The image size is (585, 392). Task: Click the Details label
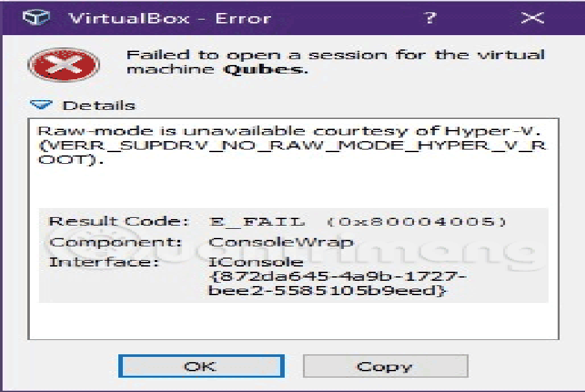99,105
